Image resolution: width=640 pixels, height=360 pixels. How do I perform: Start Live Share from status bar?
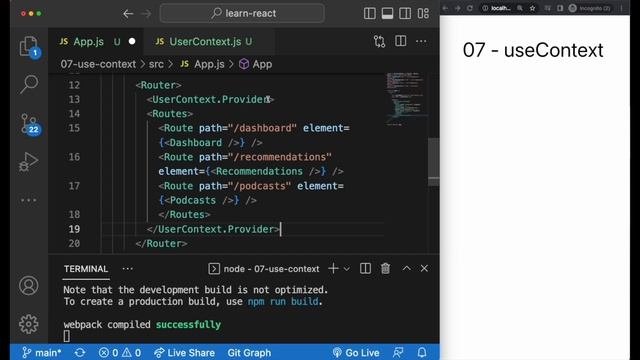coord(184,353)
